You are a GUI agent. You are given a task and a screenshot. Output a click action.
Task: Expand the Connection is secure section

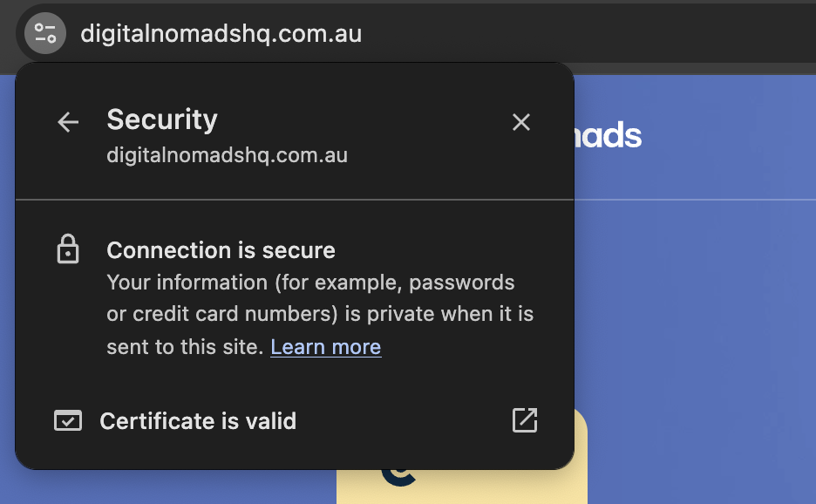[x=221, y=249]
